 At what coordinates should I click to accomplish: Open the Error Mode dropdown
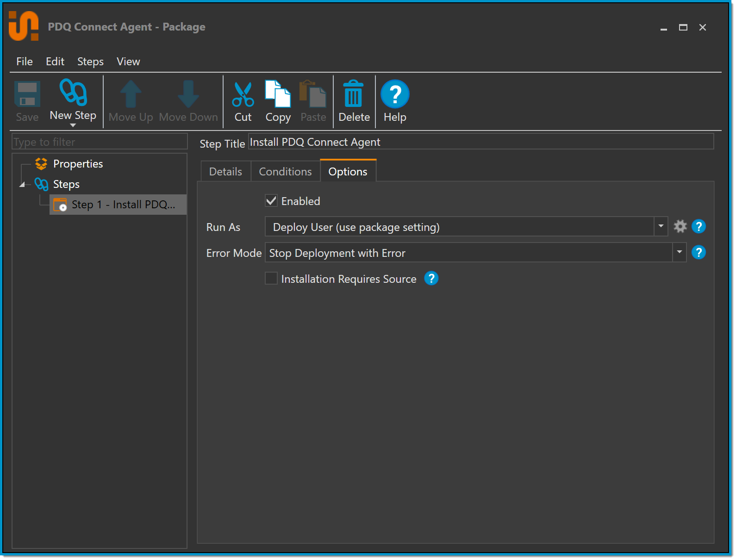tap(679, 252)
